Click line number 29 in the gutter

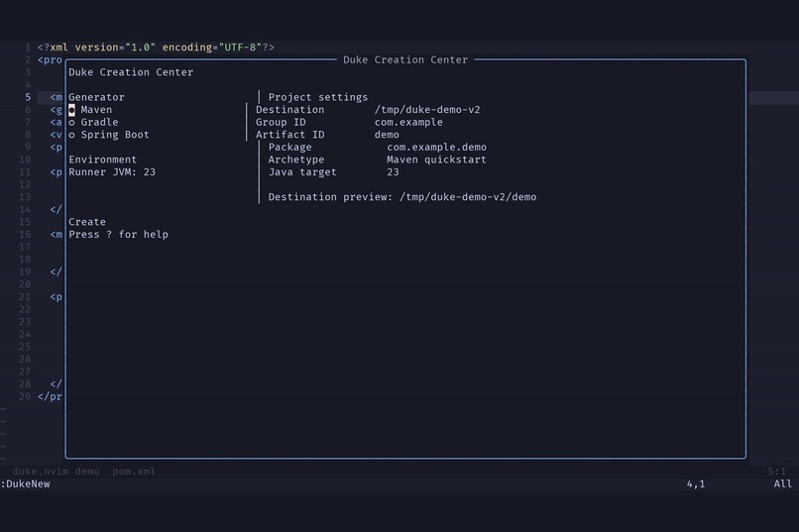tap(25, 396)
